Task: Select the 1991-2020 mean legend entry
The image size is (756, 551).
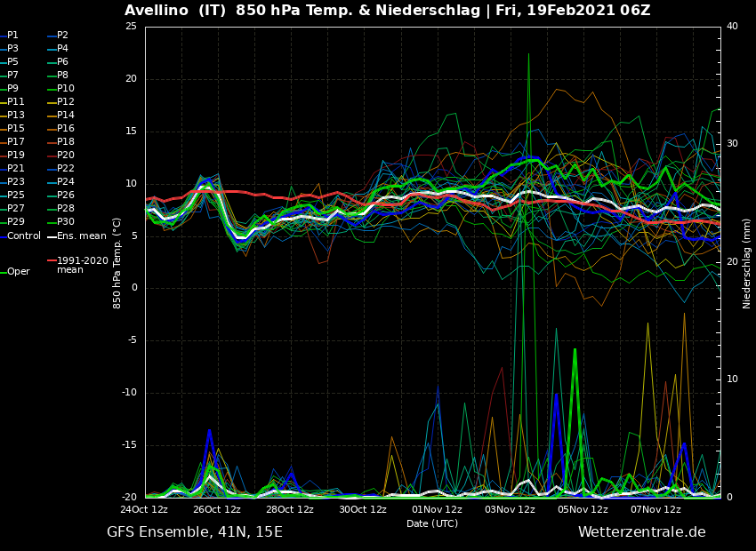Action: coord(82,265)
